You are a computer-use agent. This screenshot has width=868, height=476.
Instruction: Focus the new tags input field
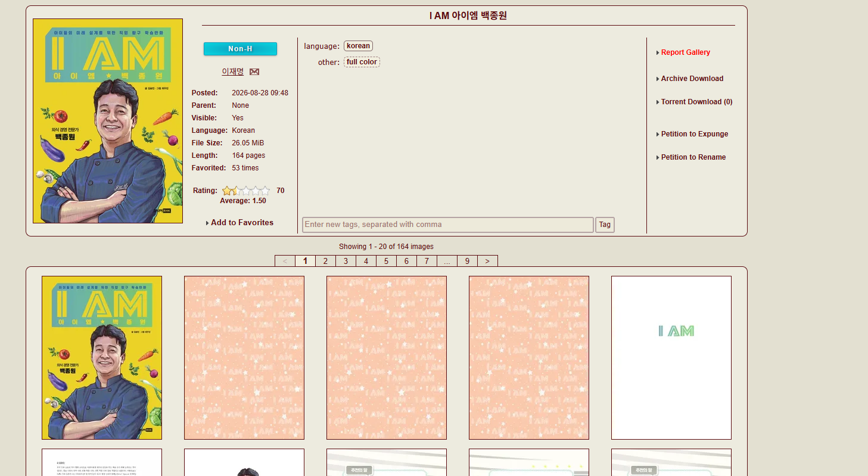click(448, 225)
